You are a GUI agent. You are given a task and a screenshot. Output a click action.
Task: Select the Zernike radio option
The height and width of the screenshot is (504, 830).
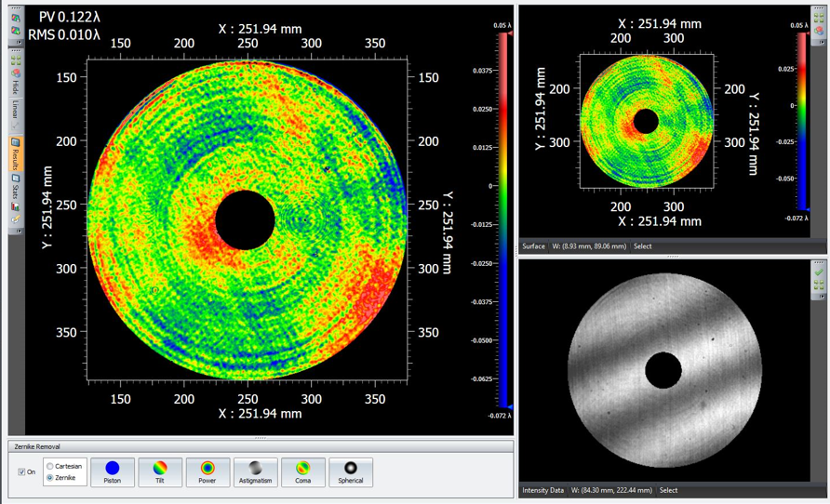pyautogui.click(x=50, y=478)
